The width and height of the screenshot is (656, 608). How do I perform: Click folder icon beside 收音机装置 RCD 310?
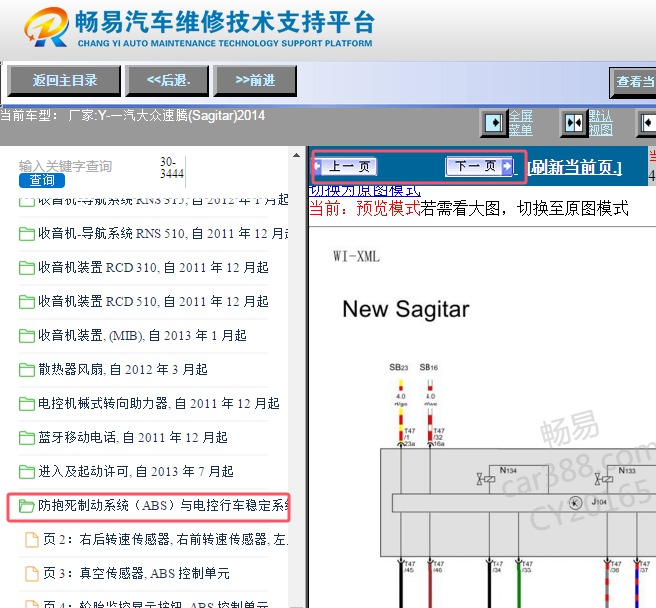(x=27, y=268)
